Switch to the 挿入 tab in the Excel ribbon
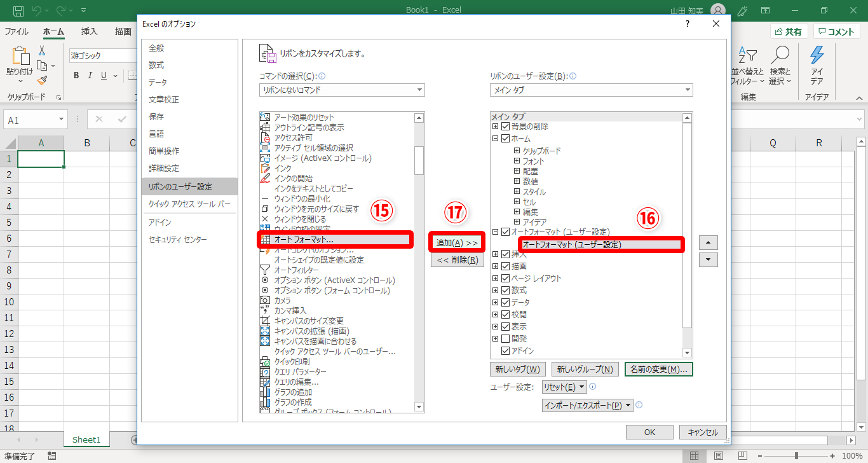The height and width of the screenshot is (463, 868). tap(90, 31)
